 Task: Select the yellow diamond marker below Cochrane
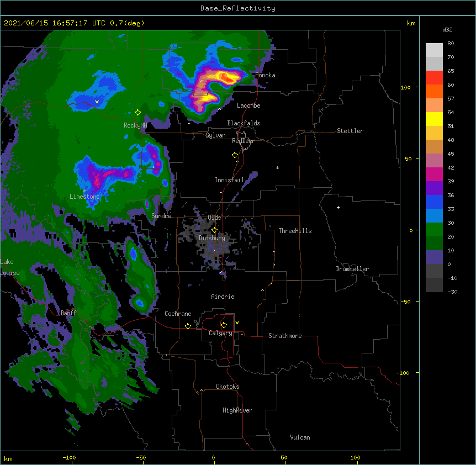click(188, 326)
